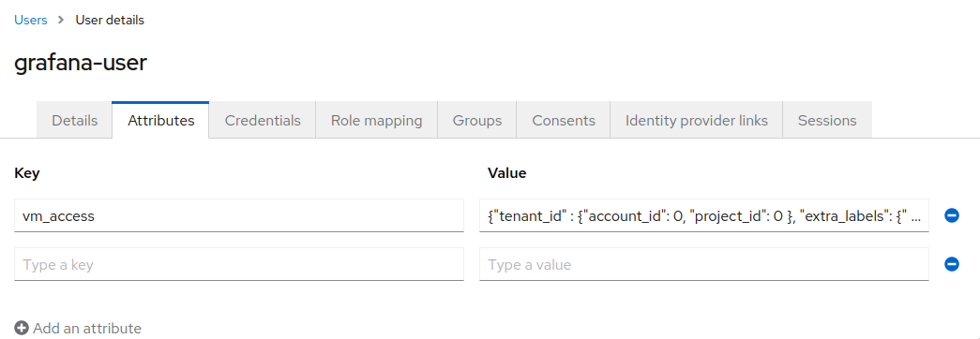Focus the empty Type a key field
This screenshot has width=980, height=339.
pos(239,264)
